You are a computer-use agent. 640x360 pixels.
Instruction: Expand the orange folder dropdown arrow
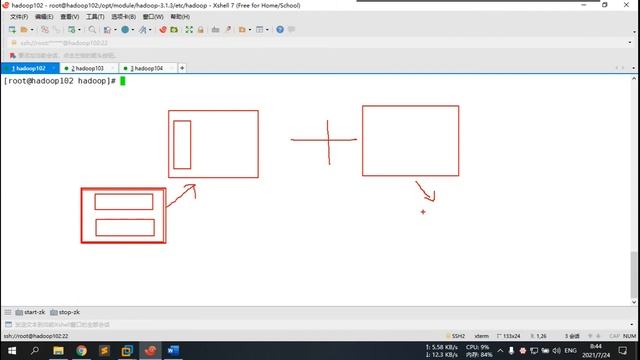coord(250,30)
